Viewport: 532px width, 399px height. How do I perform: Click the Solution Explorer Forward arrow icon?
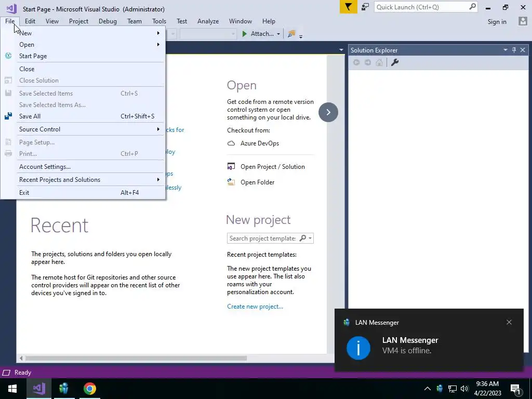368,62
